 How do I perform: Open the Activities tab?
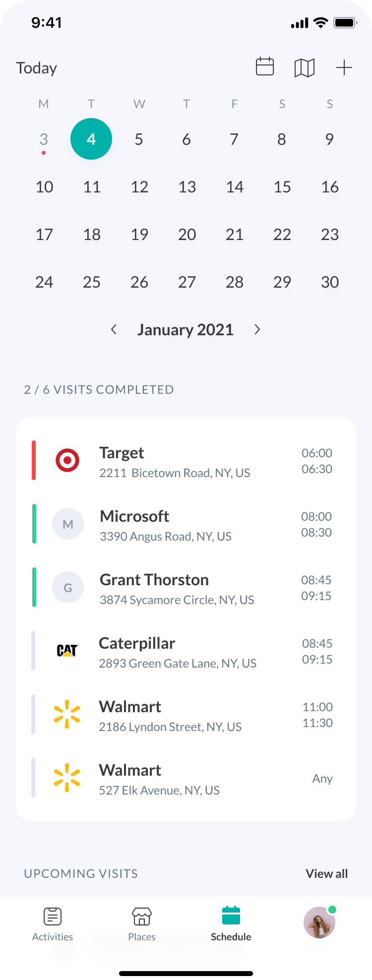[53, 923]
